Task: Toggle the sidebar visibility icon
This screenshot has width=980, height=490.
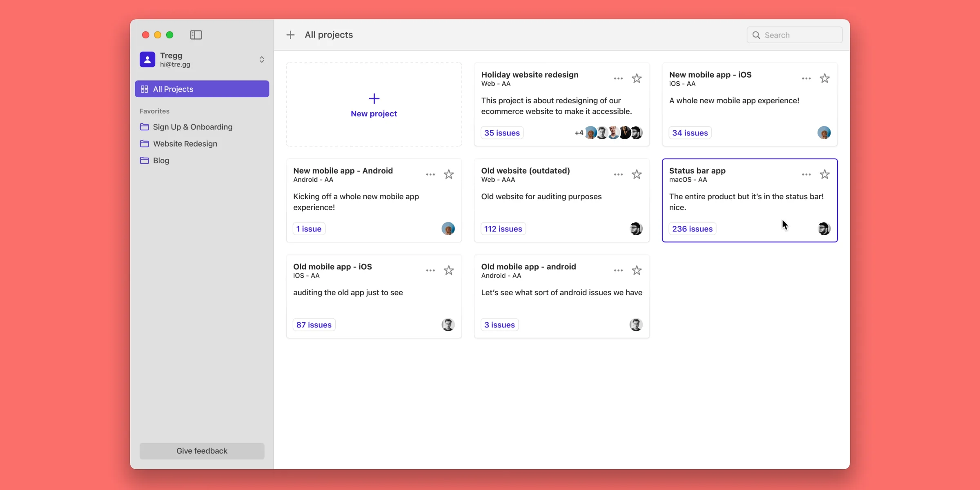Action: [x=196, y=35]
